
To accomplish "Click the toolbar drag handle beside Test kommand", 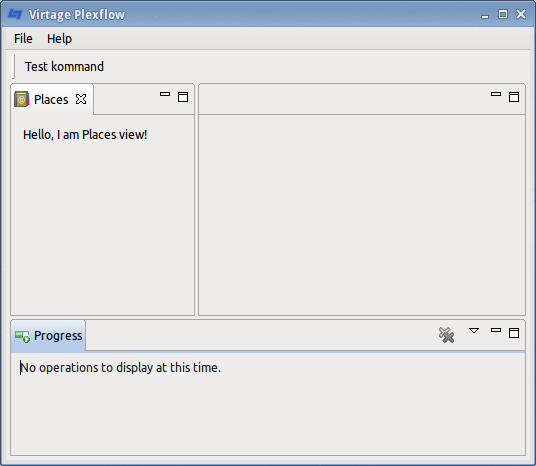I will click(14, 66).
